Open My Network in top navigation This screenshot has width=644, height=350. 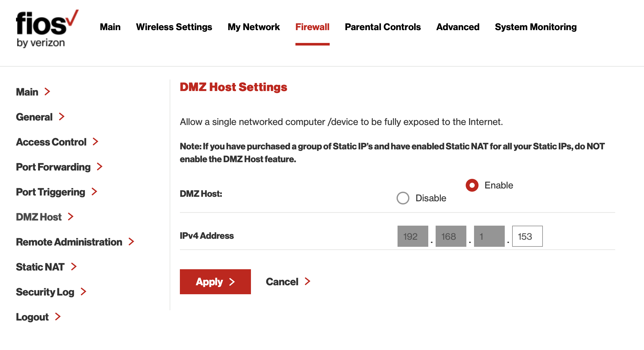point(254,27)
